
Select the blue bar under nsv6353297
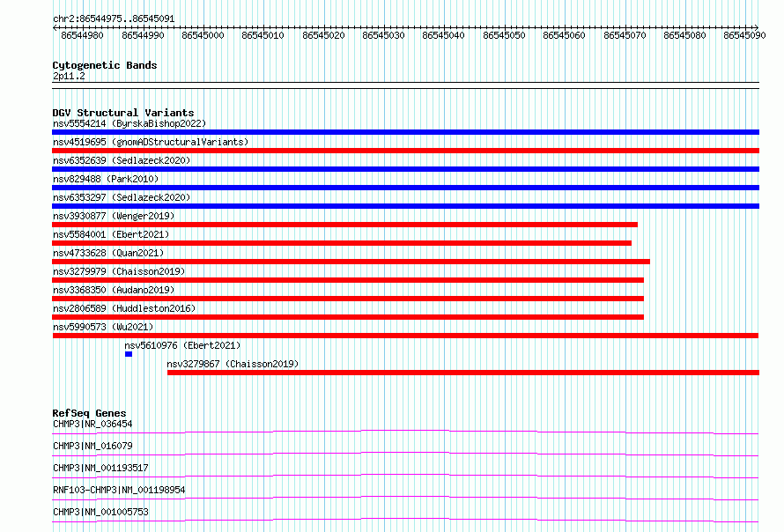click(x=405, y=206)
